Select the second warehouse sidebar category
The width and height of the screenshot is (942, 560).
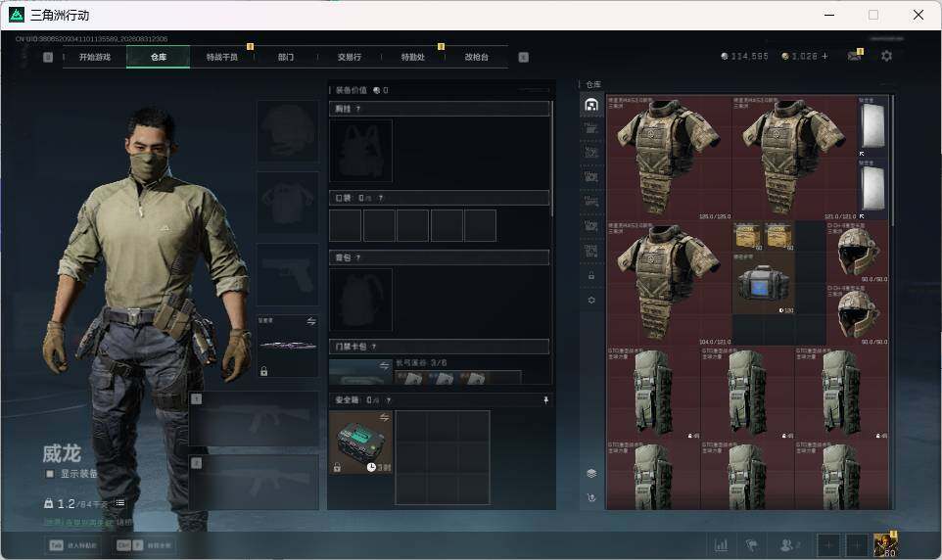coord(591,128)
